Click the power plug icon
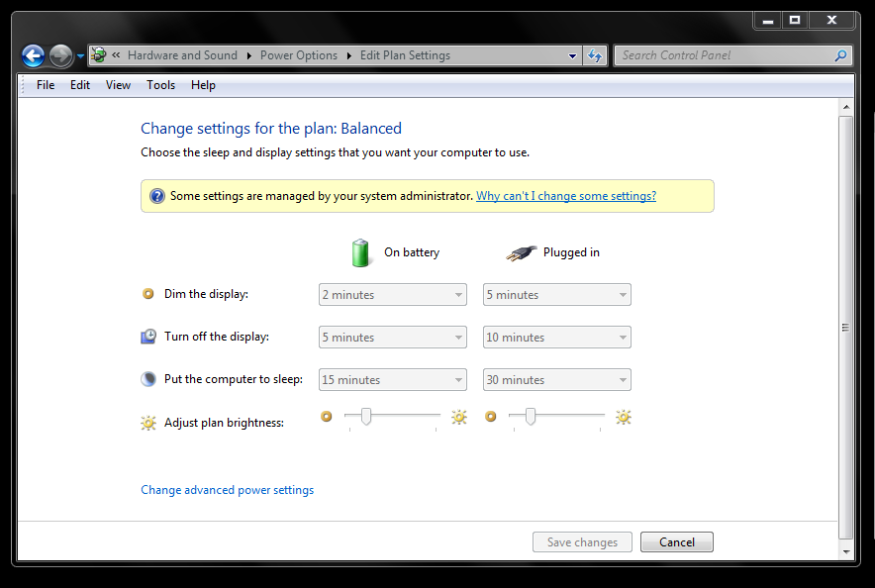Screen dimensions: 875x588 (x=522, y=253)
